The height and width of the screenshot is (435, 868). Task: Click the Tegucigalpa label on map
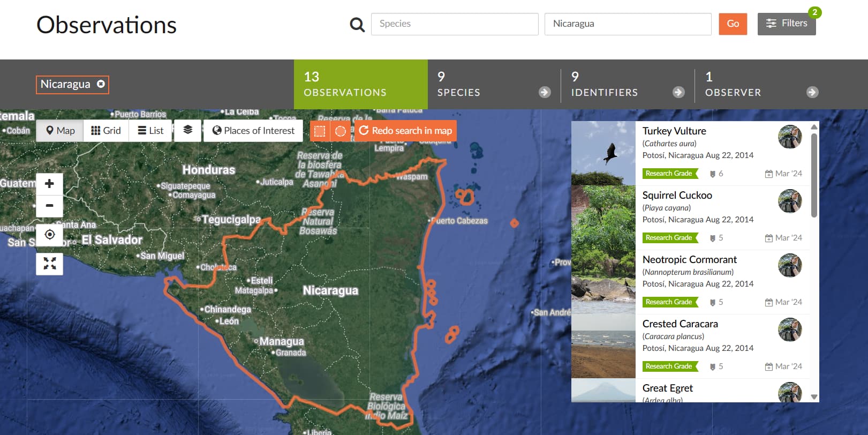tap(231, 219)
